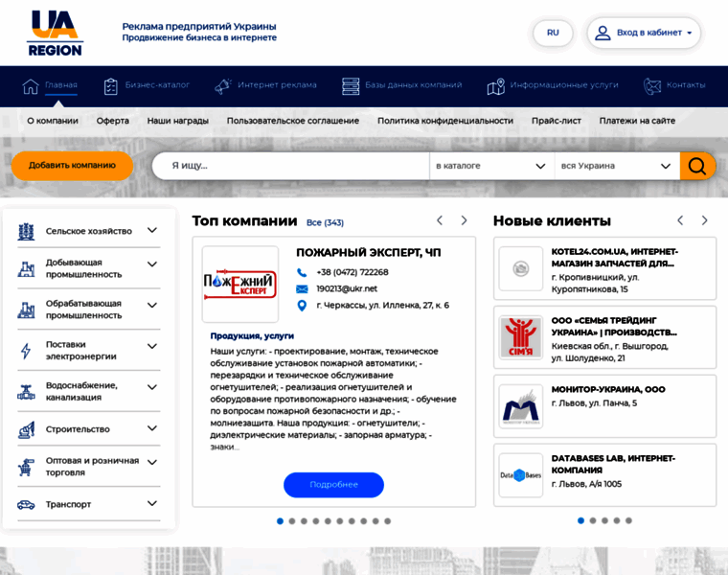Open the DATABASES LAB client card title
Screen dimensions: 728x575
pos(613,464)
